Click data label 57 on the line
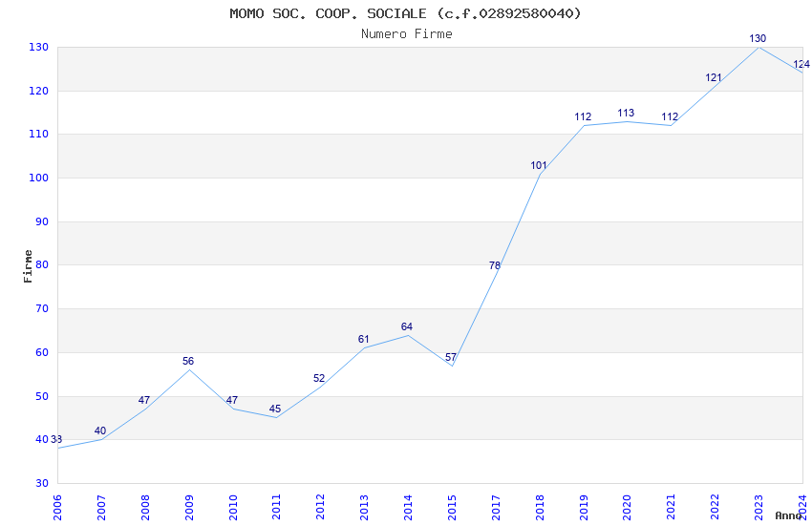Viewport: 812px width, 525px height. click(x=451, y=357)
